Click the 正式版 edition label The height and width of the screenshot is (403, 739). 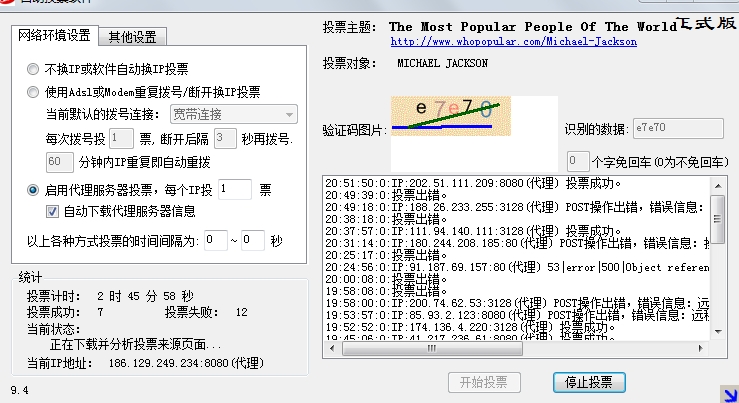[706, 23]
